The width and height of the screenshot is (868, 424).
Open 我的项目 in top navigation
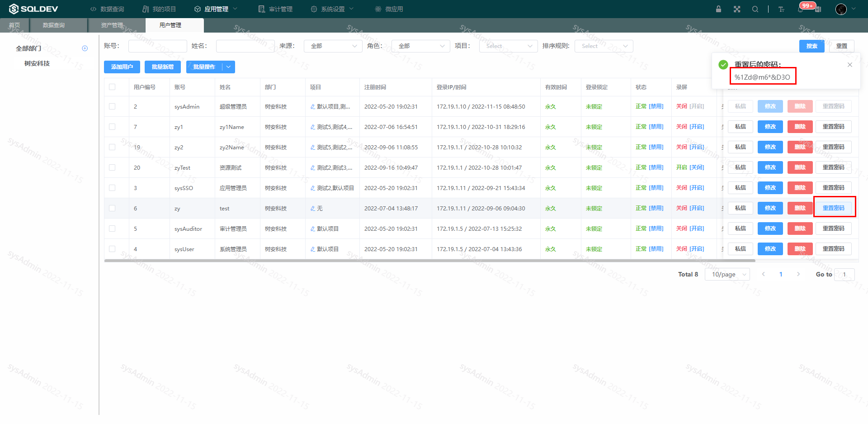pos(159,9)
